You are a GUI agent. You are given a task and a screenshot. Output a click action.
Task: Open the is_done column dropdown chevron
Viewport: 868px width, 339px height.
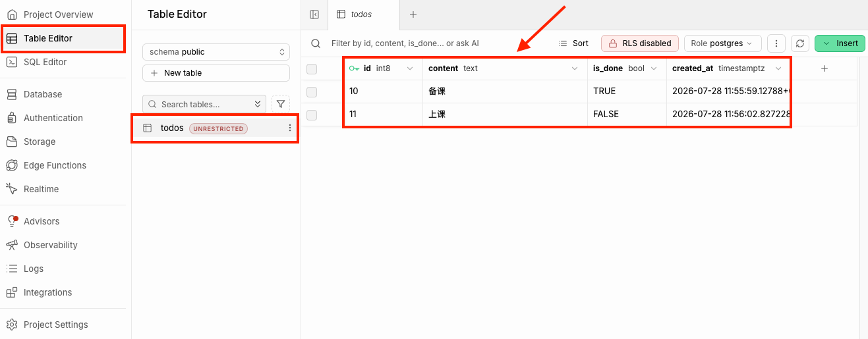[x=654, y=68]
